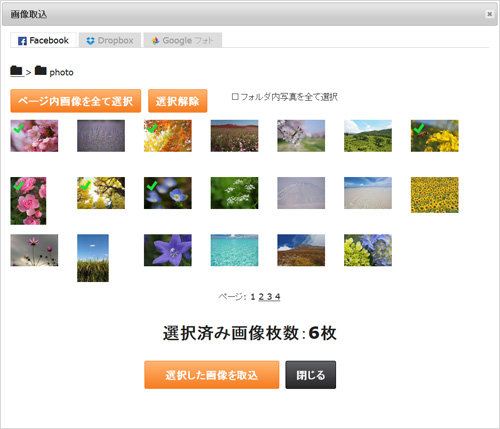The image size is (500, 429).
Task: Switch to the Dropbox tab
Action: pyautogui.click(x=110, y=40)
